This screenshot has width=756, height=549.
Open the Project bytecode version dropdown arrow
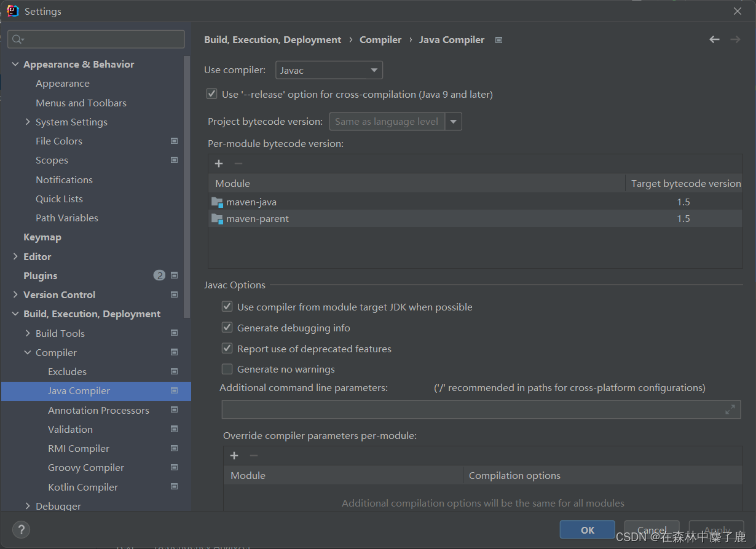[x=454, y=122]
